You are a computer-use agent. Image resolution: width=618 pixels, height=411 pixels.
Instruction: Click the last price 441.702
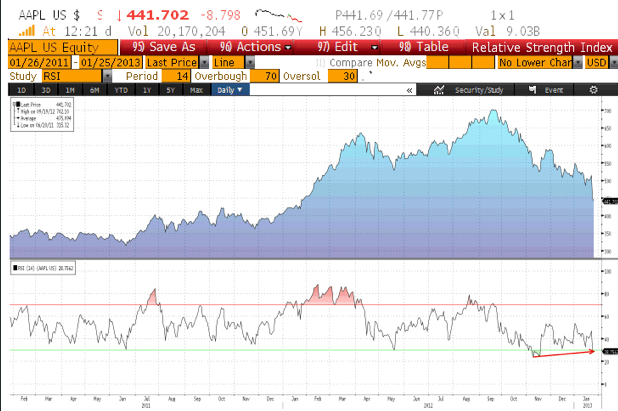point(158,15)
